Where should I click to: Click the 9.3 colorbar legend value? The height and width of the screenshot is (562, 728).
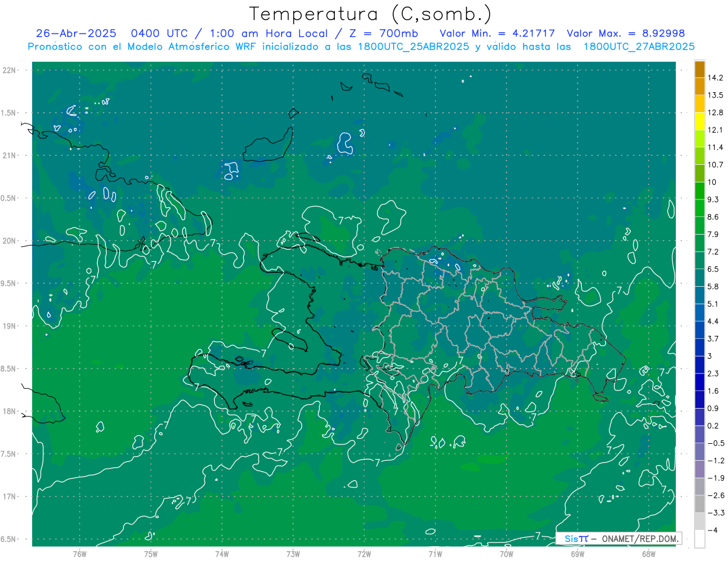click(713, 199)
